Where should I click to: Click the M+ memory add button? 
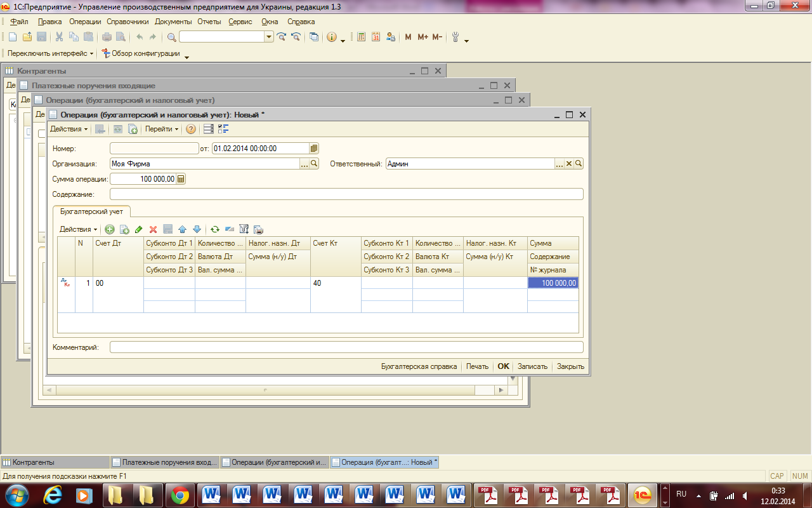point(422,37)
